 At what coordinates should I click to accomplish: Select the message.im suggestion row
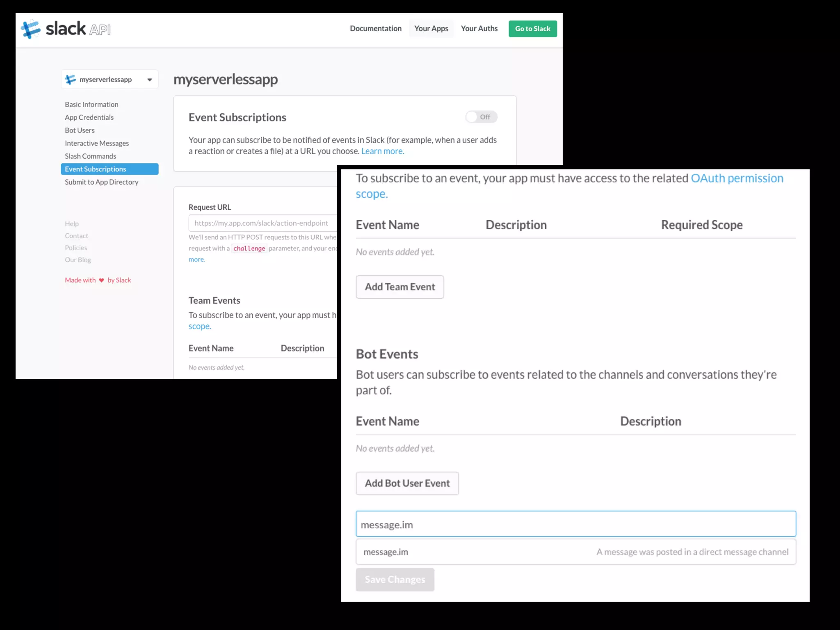[x=576, y=552]
